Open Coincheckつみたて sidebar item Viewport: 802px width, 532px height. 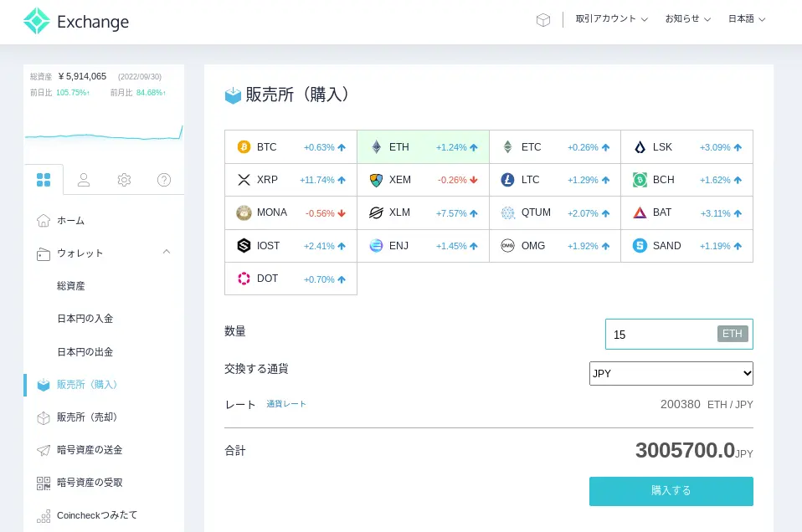click(x=87, y=515)
